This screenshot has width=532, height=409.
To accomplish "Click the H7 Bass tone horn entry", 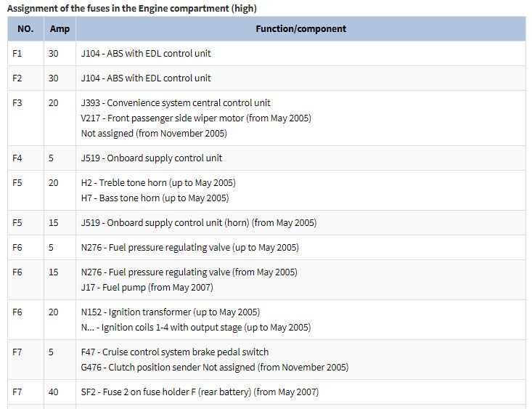I will 155,198.
